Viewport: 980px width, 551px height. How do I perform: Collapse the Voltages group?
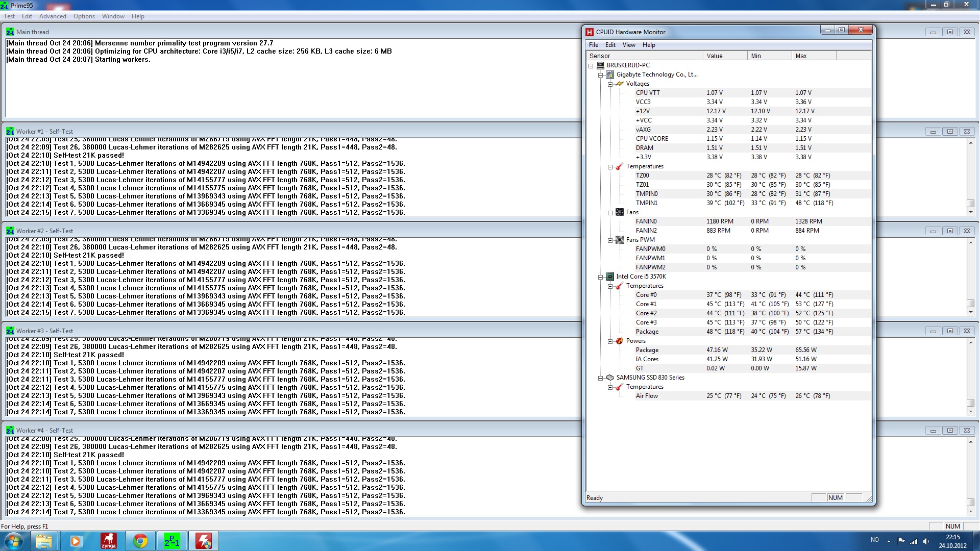[x=610, y=84]
